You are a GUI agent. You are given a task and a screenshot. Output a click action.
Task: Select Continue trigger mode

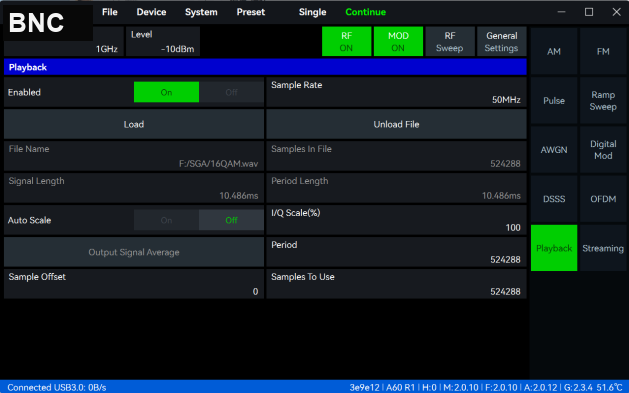(365, 12)
